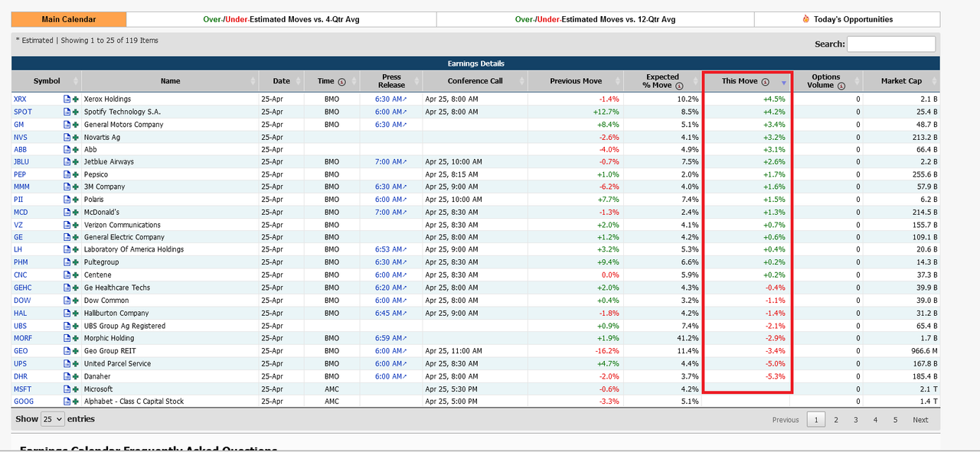Select the -5.3% This Move value for Danaher

click(775, 376)
